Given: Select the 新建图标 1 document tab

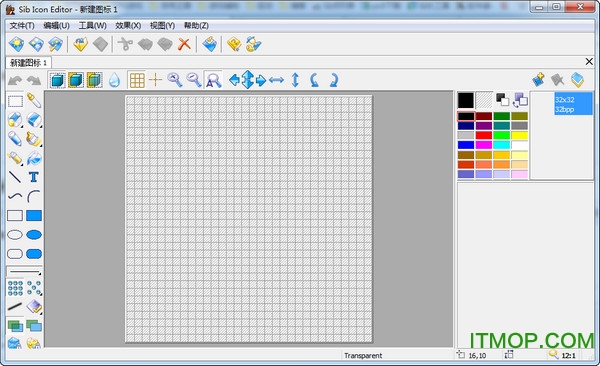Looking at the screenshot, I should (x=28, y=62).
